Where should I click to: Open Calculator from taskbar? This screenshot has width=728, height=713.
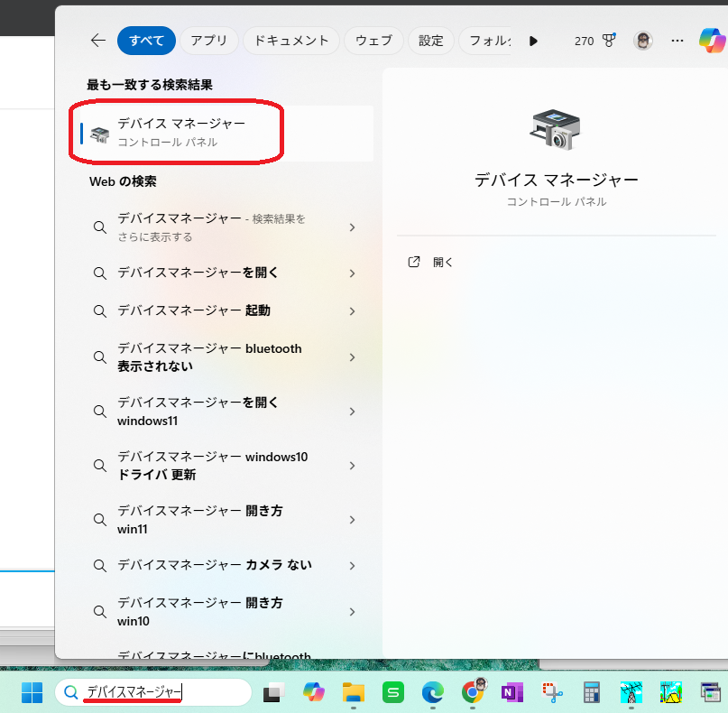pos(592,692)
